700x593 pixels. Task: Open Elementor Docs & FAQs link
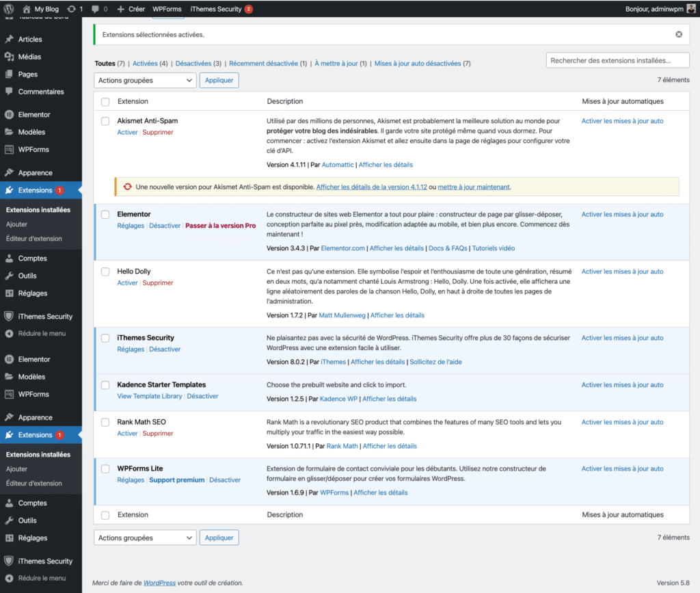click(x=448, y=248)
